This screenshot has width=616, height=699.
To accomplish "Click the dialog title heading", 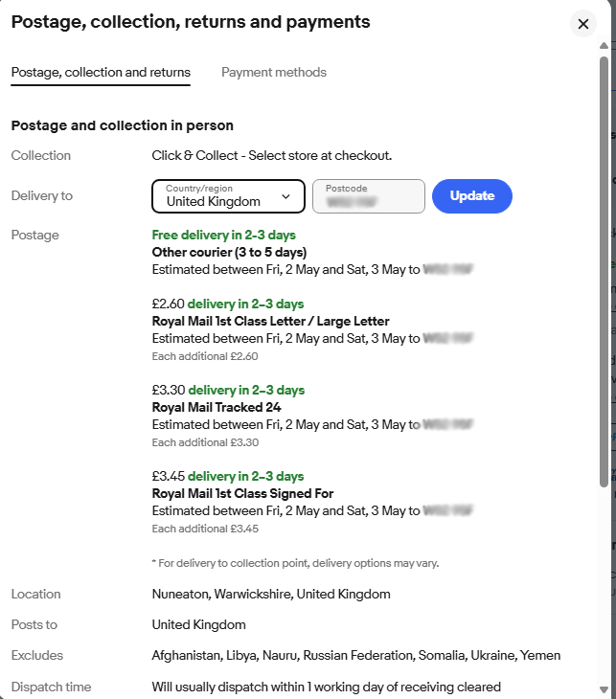I will [x=191, y=22].
